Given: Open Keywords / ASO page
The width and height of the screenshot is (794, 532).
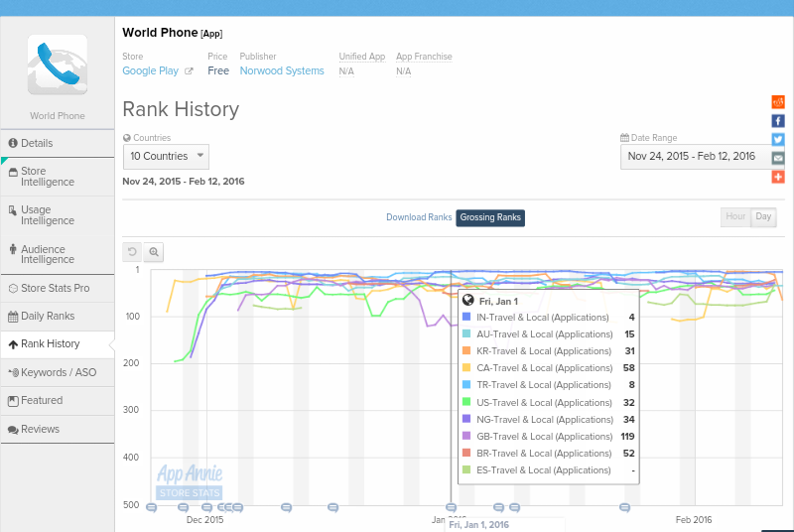Looking at the screenshot, I should tap(58, 372).
